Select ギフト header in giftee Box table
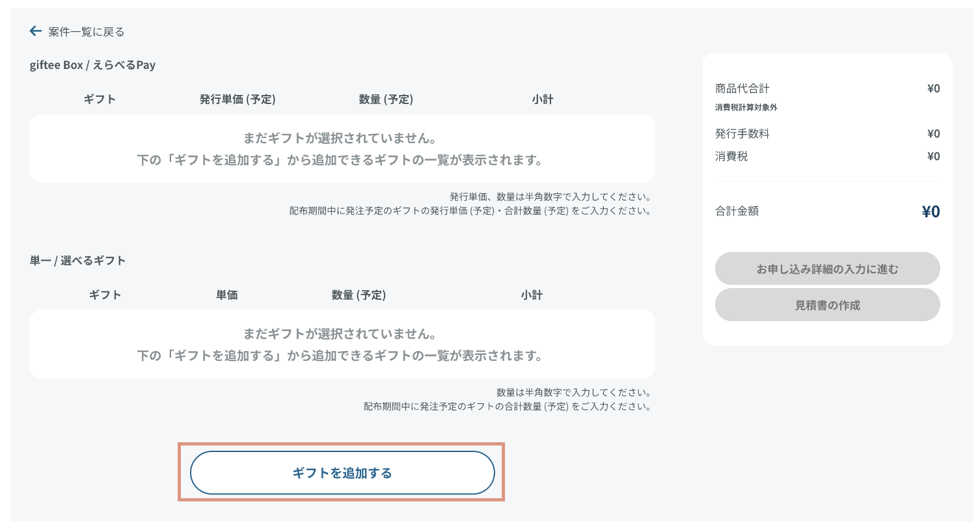 100,100
